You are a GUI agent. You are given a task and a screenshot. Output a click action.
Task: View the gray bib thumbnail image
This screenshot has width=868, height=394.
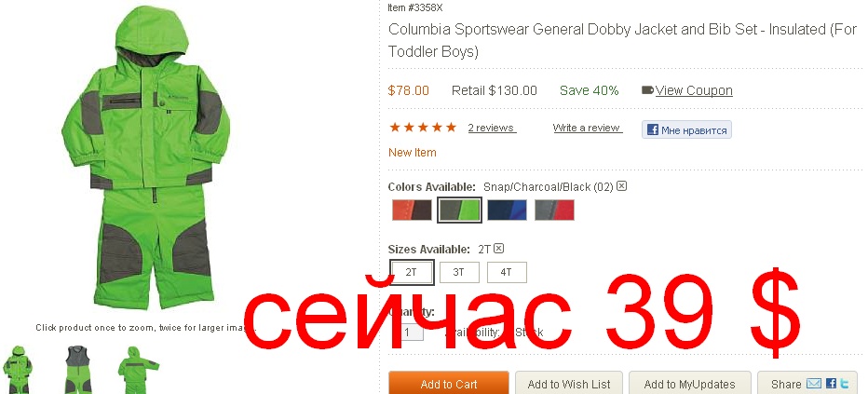click(x=78, y=369)
